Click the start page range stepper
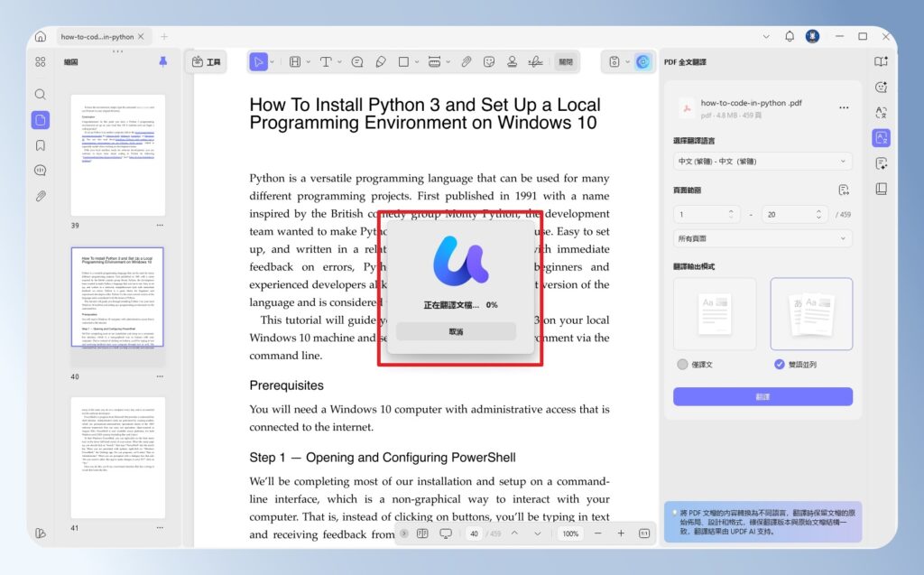 click(731, 214)
